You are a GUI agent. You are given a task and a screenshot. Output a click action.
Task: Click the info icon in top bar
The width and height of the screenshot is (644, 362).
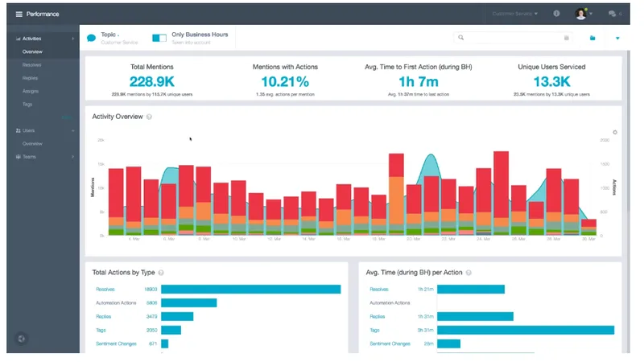tap(556, 14)
